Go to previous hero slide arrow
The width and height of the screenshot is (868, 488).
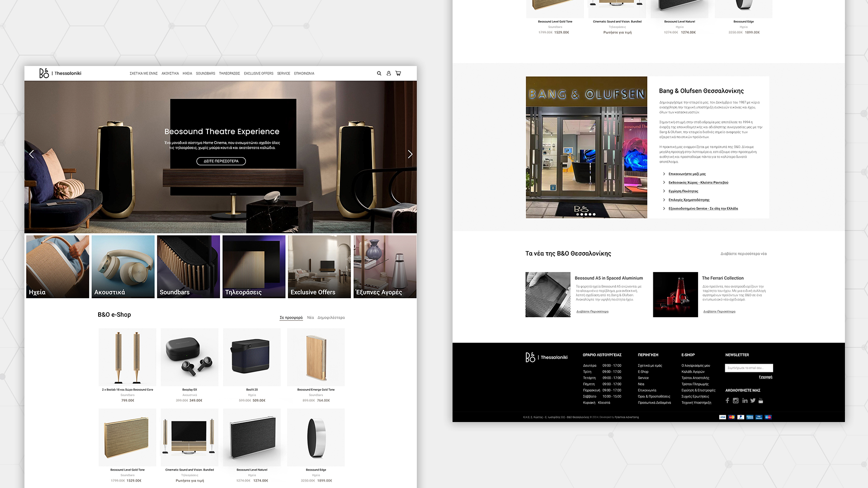pyautogui.click(x=32, y=154)
